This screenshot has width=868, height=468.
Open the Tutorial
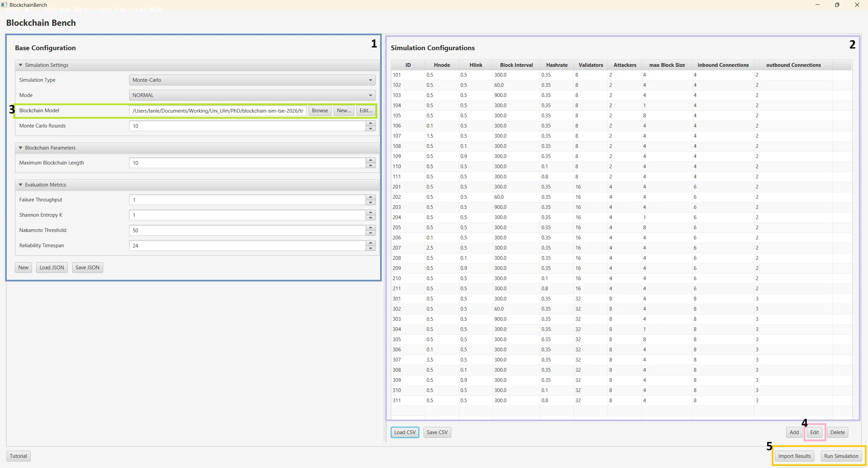18,456
